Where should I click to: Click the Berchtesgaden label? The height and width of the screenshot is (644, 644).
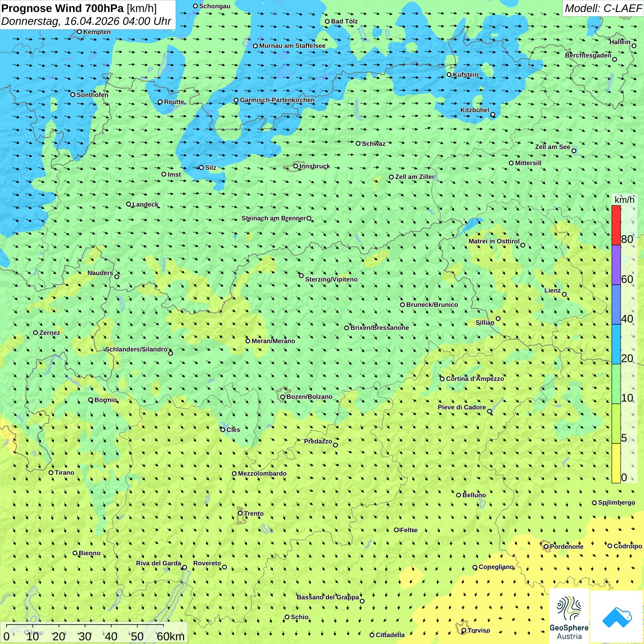point(588,55)
